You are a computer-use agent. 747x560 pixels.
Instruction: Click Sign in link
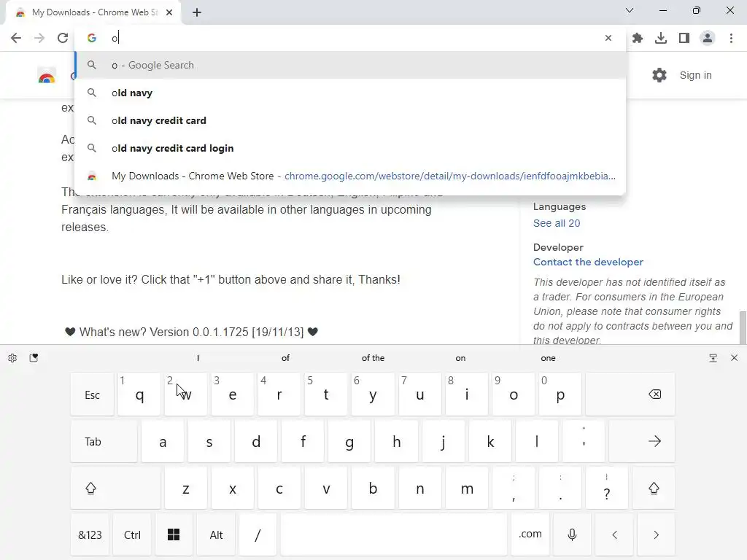(x=695, y=75)
